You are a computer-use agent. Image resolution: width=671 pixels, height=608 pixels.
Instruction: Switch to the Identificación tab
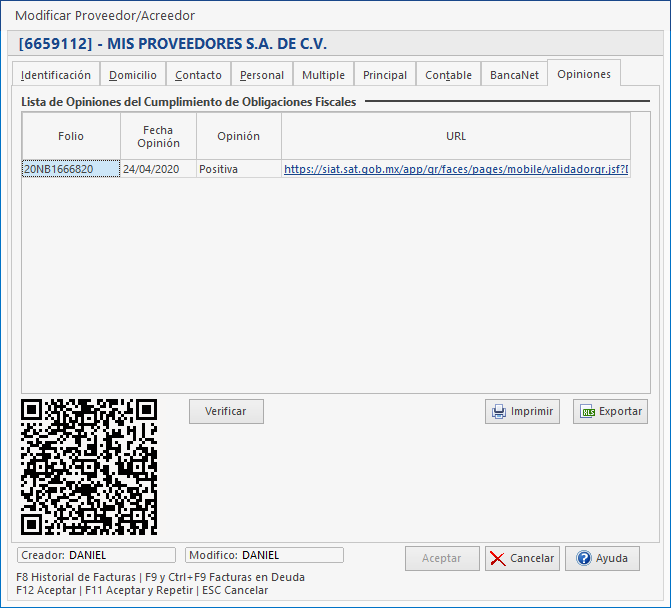56,75
